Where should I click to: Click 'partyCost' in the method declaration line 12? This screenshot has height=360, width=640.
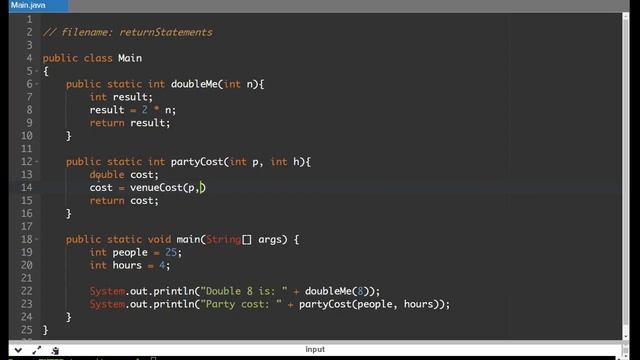[x=197, y=162]
